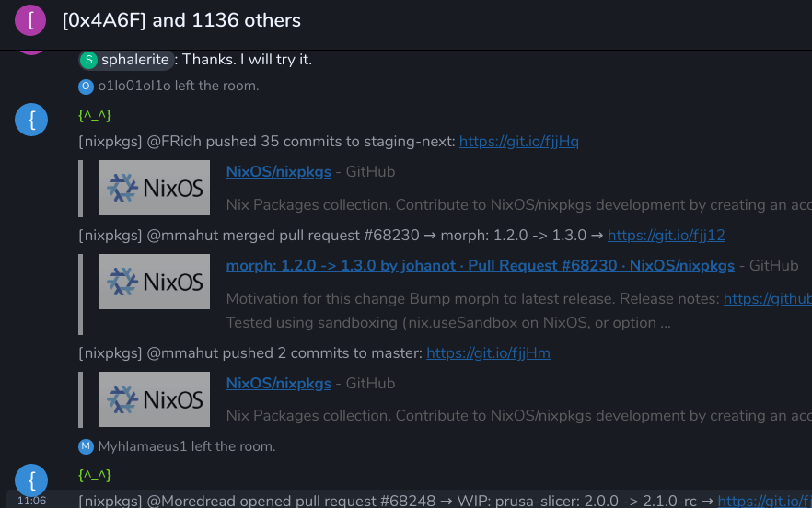The image size is (812, 508).
Task: Open the git.io/fjjHq staging-next link
Action: [x=518, y=142]
